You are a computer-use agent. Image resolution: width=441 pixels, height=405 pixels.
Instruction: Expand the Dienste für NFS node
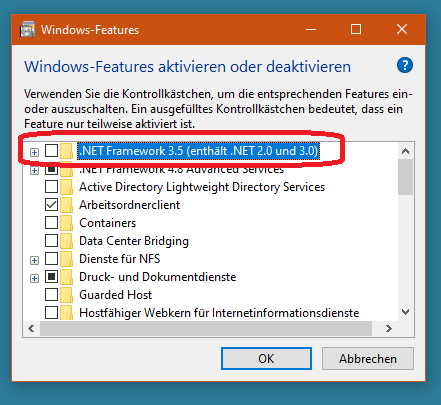click(34, 260)
